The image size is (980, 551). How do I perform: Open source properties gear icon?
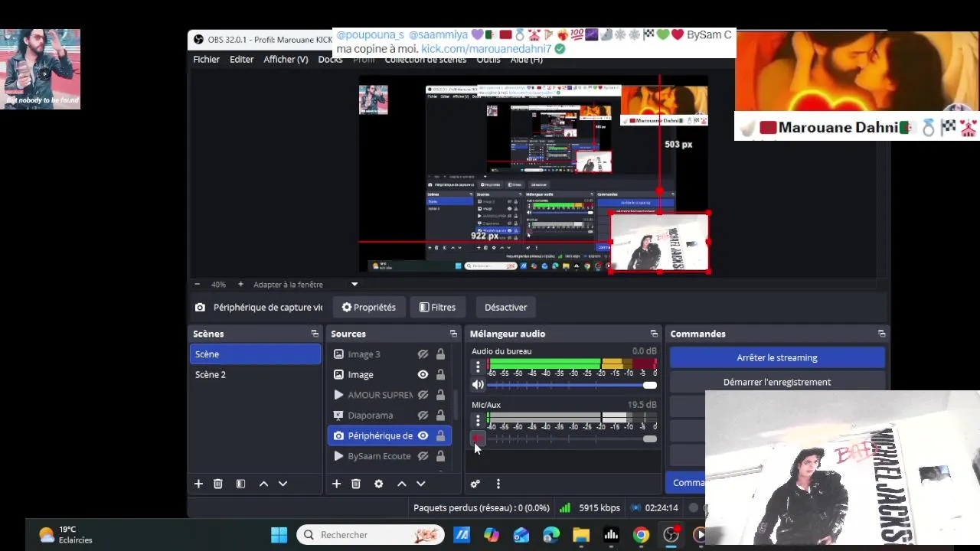[x=378, y=484]
